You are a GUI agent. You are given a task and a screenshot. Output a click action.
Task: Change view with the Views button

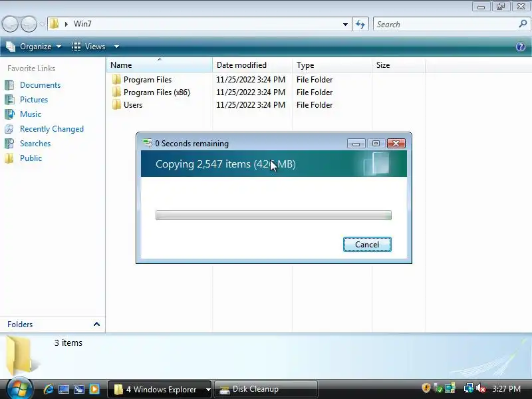click(x=88, y=47)
